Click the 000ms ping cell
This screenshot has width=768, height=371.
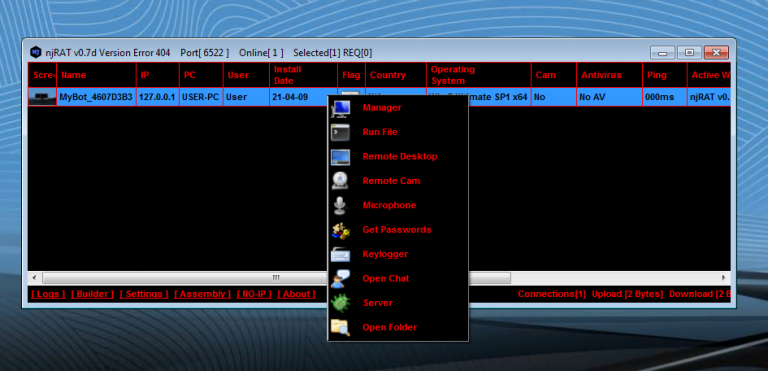(665, 97)
